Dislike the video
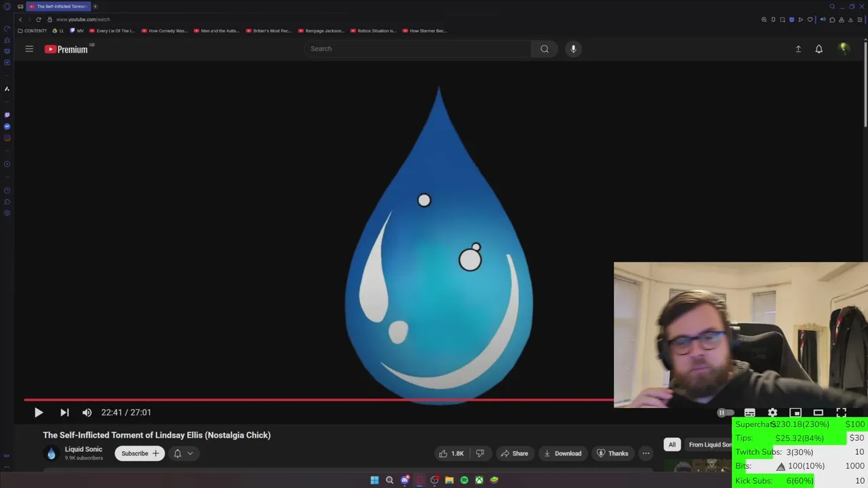 [x=480, y=453]
